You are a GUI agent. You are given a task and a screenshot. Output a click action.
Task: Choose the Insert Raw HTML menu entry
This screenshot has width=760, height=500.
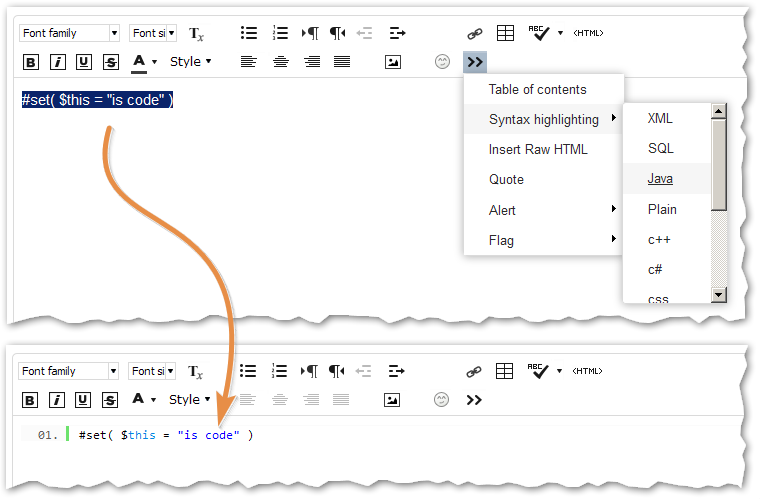click(538, 149)
